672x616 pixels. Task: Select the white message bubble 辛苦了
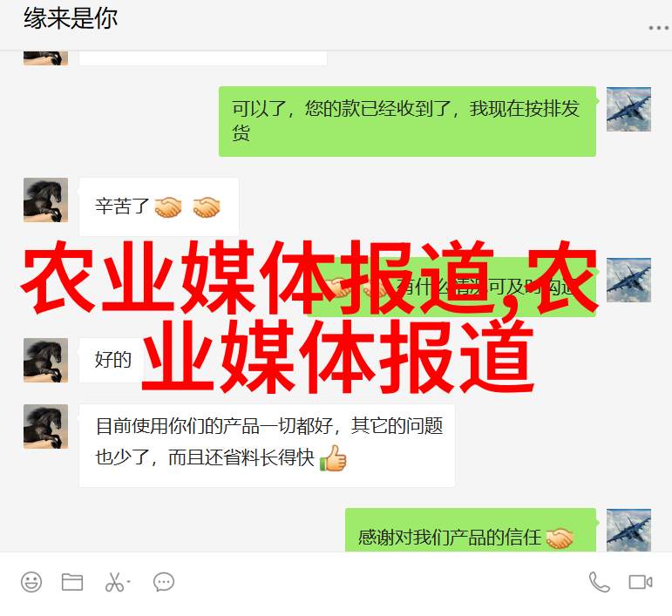coord(159,206)
